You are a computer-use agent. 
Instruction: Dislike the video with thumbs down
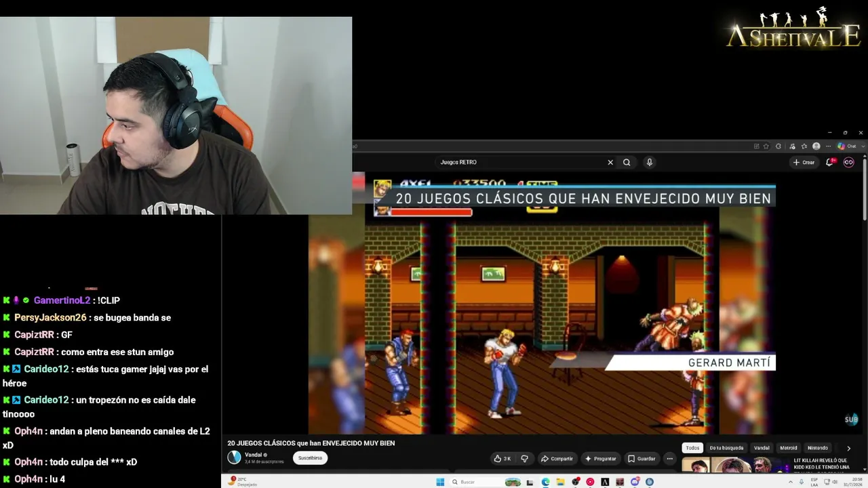click(524, 459)
